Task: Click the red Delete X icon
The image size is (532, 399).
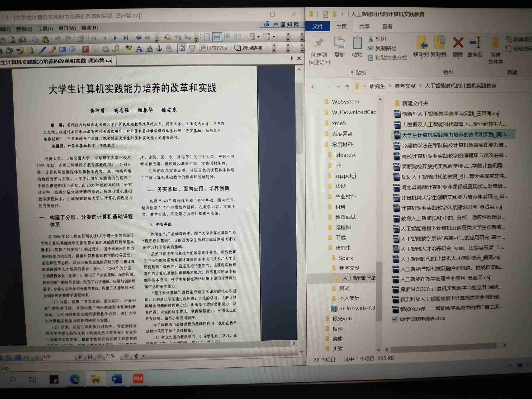Action: click(x=458, y=43)
